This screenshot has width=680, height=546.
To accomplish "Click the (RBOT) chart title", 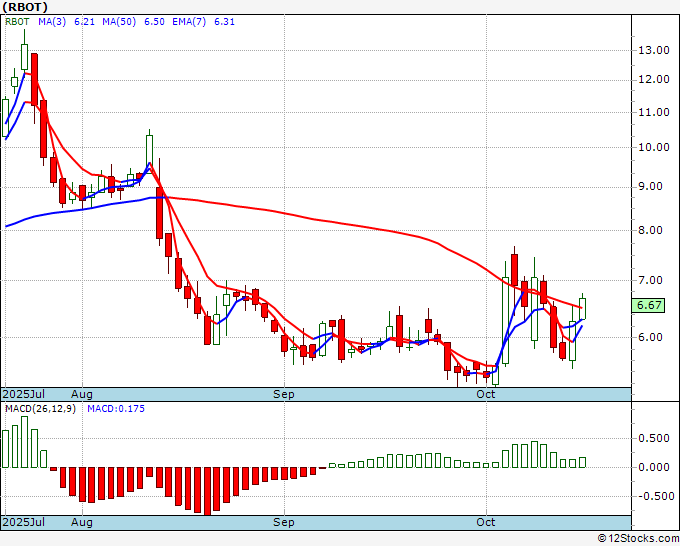I will [25, 7].
